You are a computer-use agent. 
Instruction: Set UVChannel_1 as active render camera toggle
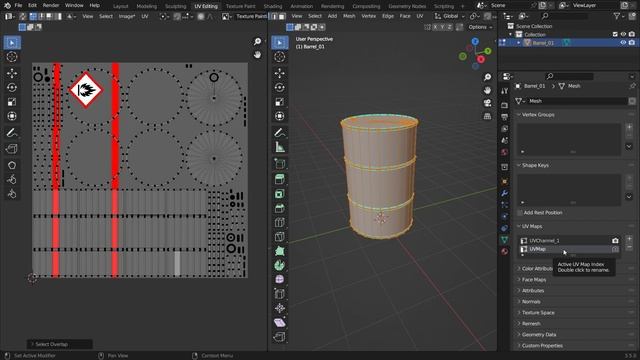(x=615, y=240)
